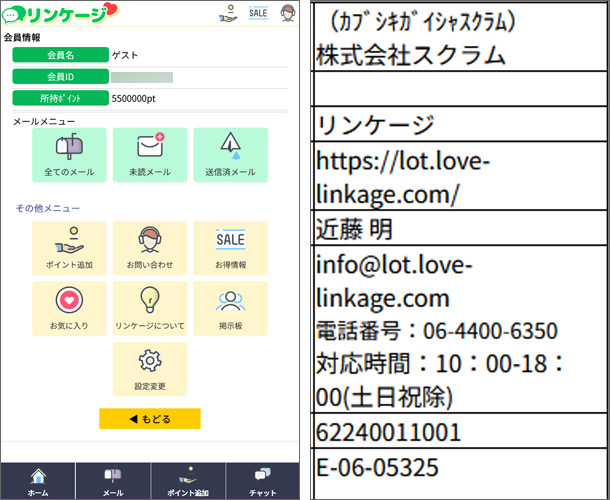Click the リンケージ logo
This screenshot has width=610, height=500.
pyautogui.click(x=60, y=14)
